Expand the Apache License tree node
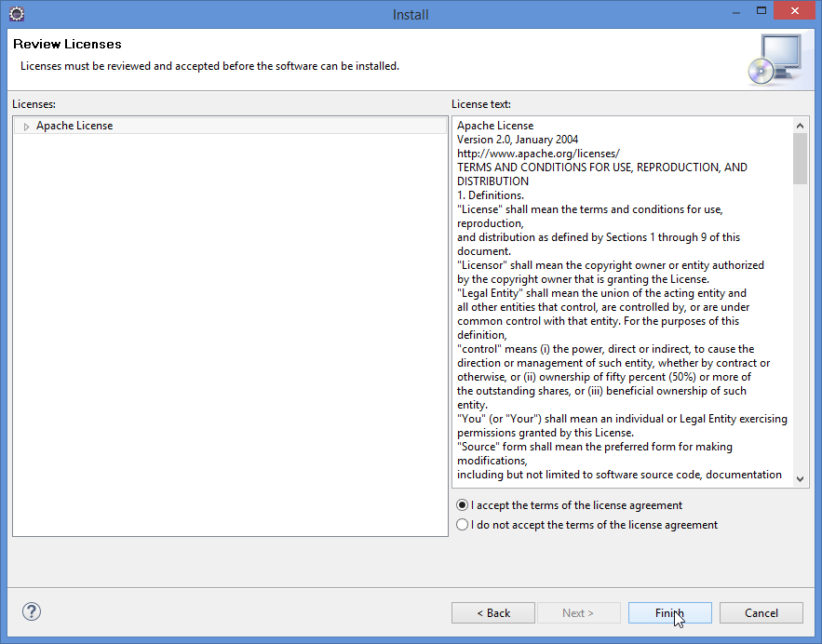 [x=26, y=127]
